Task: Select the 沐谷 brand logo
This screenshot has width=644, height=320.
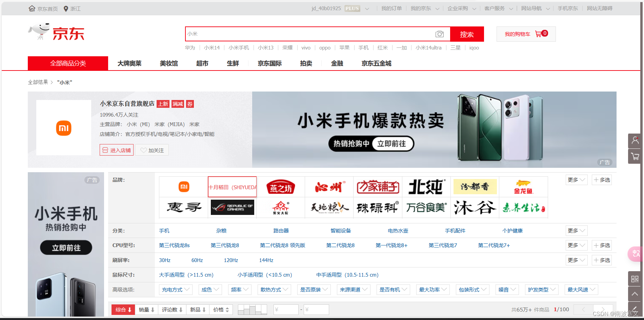Action: coord(475,207)
